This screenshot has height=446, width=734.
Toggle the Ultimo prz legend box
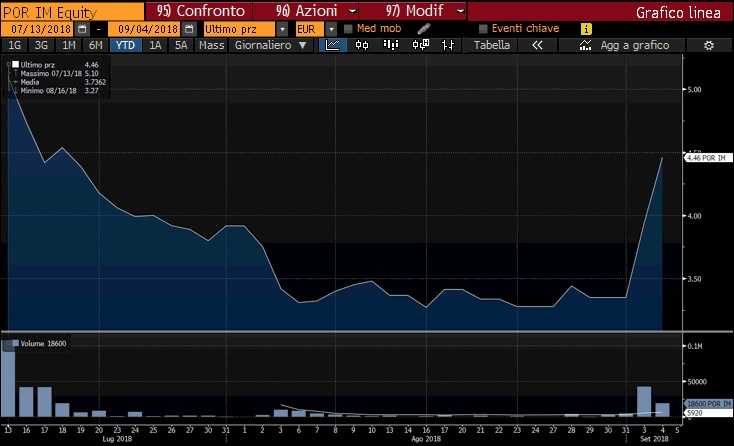pos(15,65)
